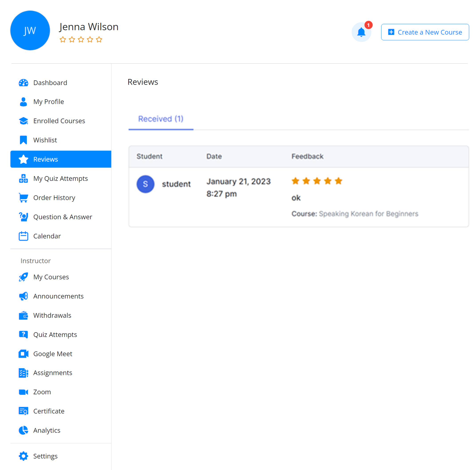Click the Settings gear icon
This screenshot has height=470, width=476.
tap(23, 456)
